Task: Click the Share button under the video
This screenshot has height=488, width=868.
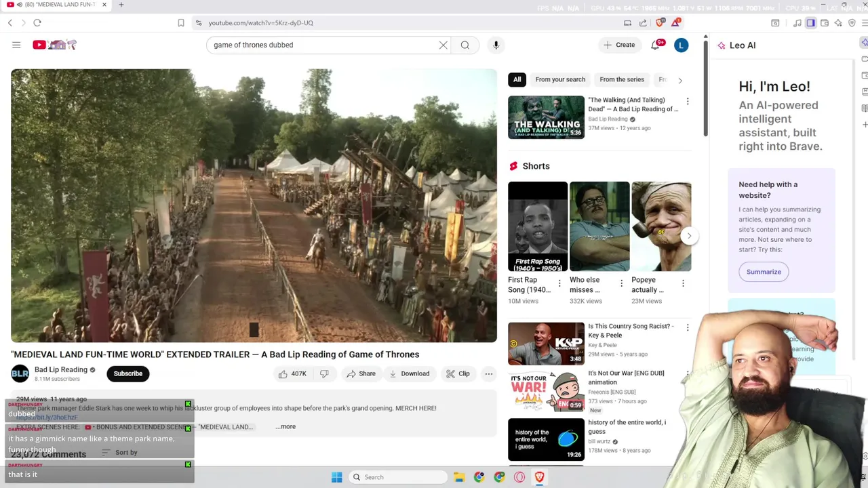Action: coord(360,373)
